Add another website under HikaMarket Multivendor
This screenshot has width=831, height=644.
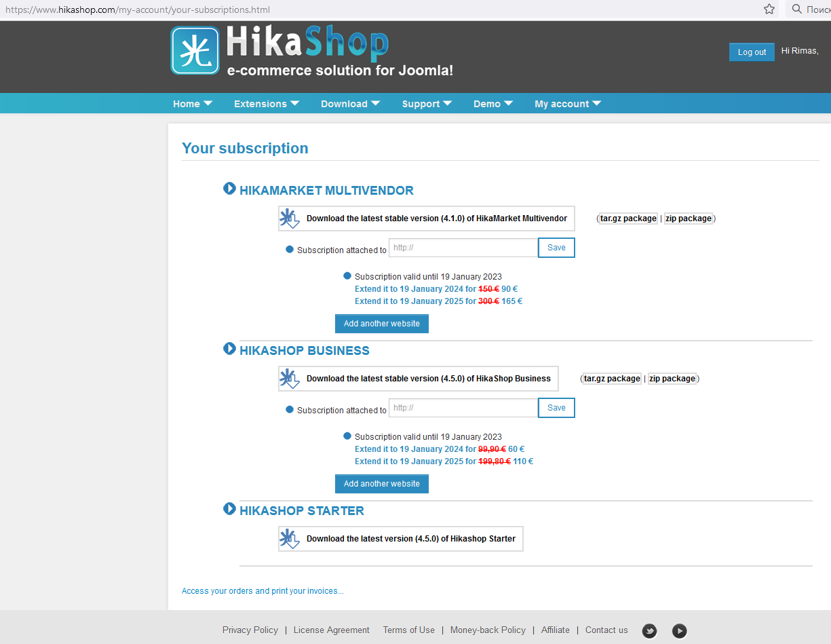pos(382,324)
